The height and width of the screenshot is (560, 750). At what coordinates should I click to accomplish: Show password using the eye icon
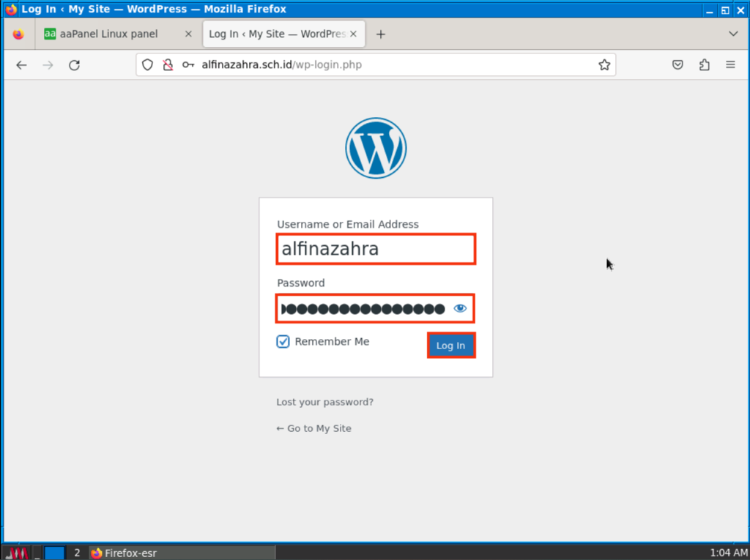pyautogui.click(x=460, y=309)
